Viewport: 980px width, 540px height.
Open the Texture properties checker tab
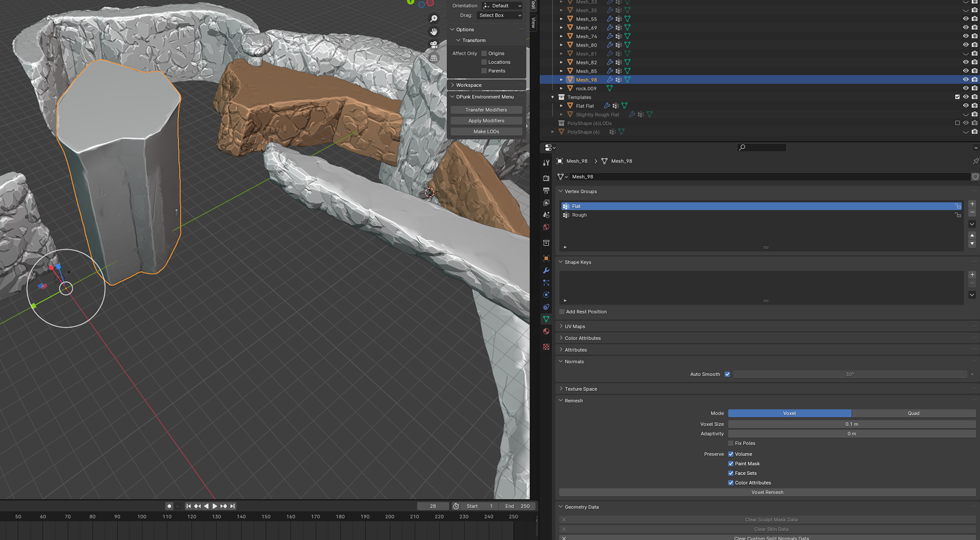click(546, 347)
